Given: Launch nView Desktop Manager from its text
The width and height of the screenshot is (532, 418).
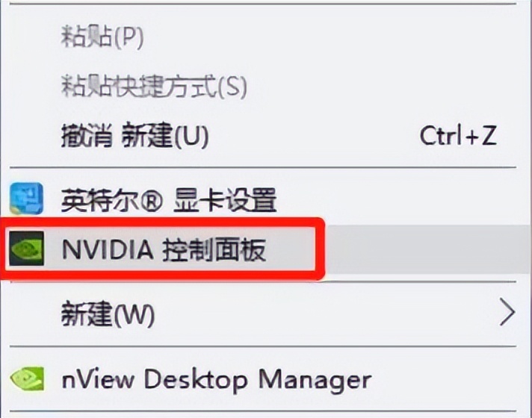Looking at the screenshot, I should click(216, 379).
